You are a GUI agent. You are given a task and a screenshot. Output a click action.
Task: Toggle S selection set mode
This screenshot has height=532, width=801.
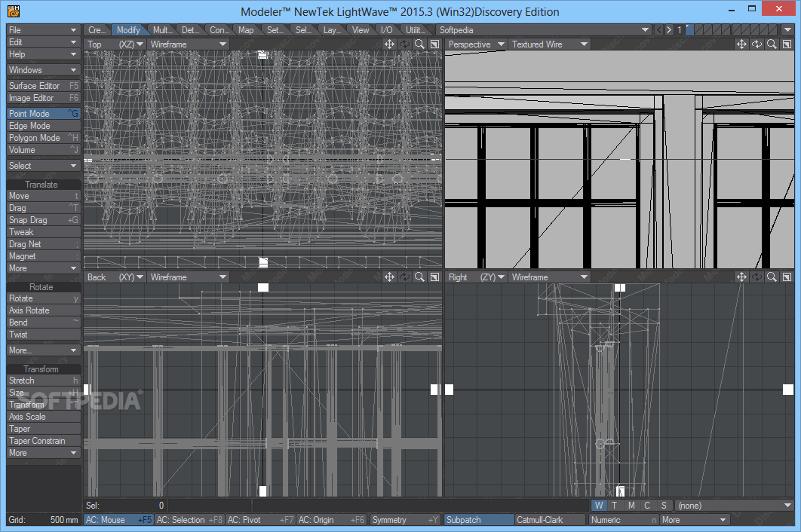664,506
